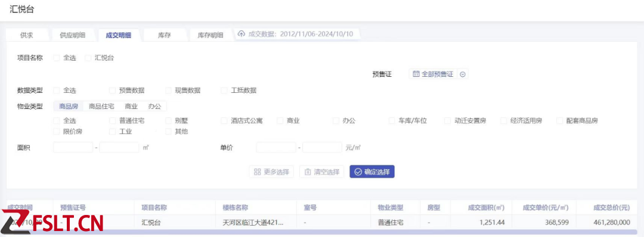Tick the 限价房 checkbox

click(x=57, y=132)
